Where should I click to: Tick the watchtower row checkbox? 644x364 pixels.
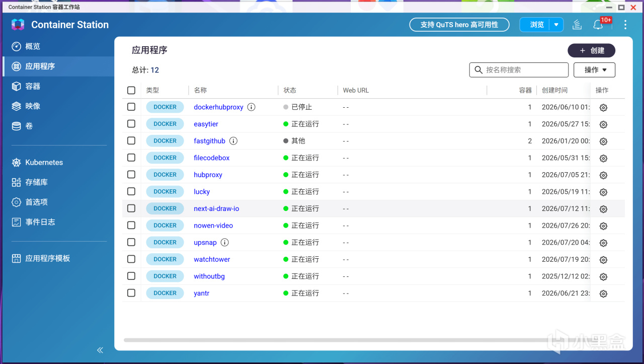(131, 259)
